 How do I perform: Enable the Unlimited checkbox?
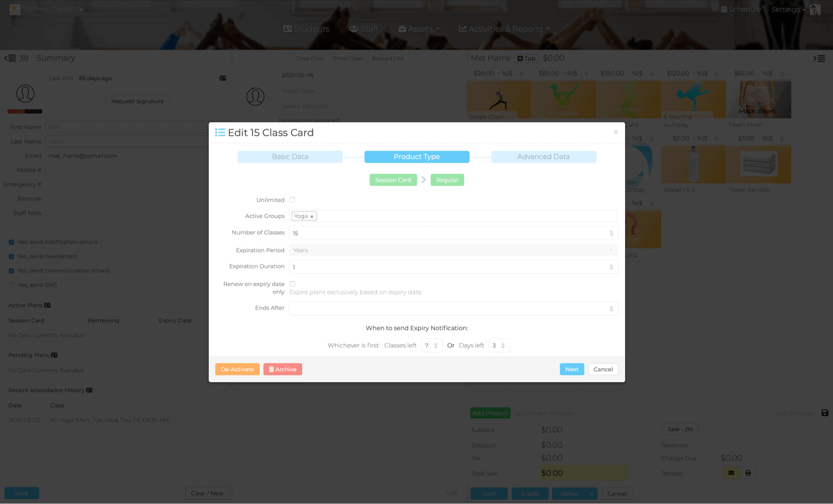pyautogui.click(x=292, y=200)
